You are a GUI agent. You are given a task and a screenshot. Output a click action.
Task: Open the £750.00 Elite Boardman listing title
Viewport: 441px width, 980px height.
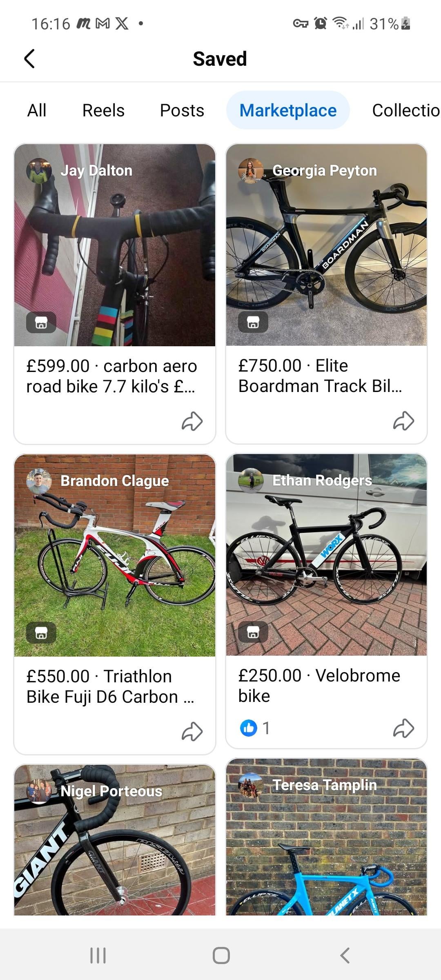coord(320,376)
